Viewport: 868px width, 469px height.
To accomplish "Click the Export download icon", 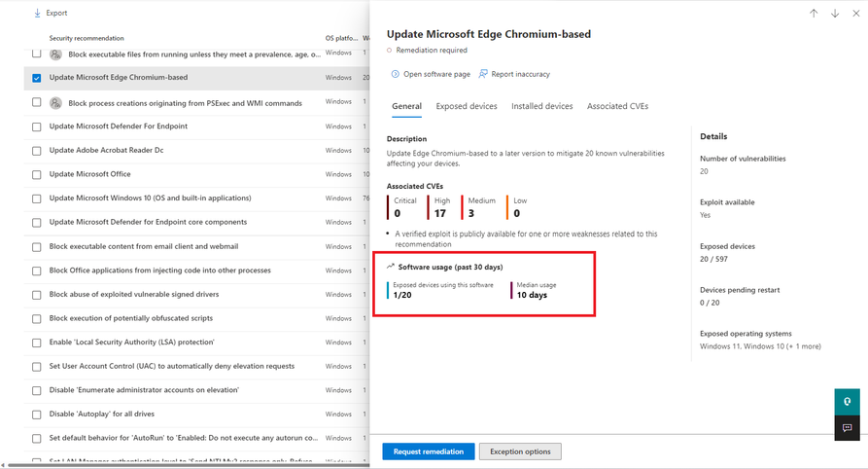I will [x=38, y=13].
